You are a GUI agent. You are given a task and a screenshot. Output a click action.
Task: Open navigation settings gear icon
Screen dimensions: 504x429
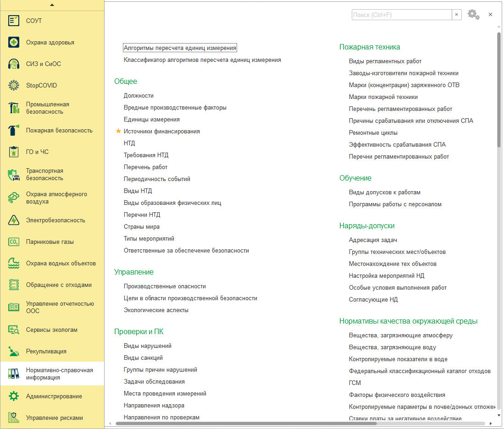[x=473, y=15]
